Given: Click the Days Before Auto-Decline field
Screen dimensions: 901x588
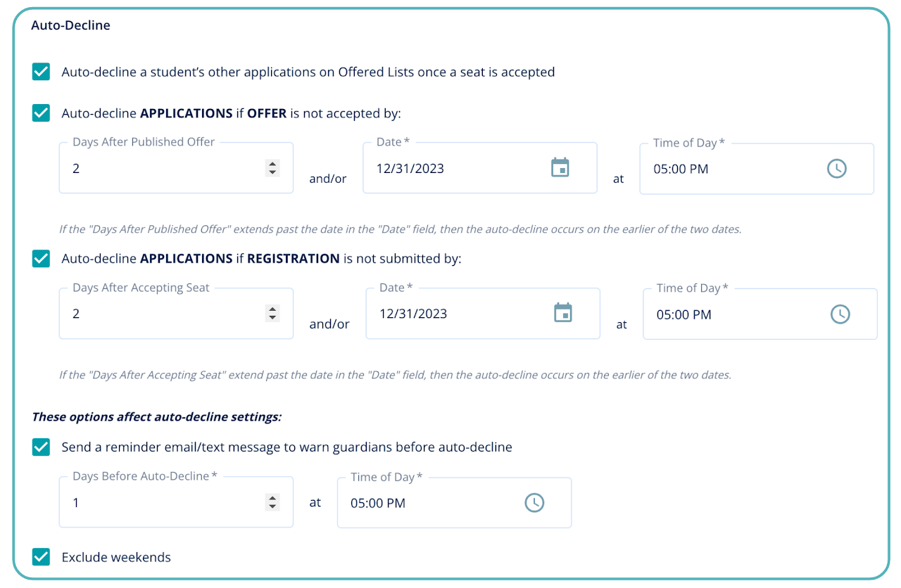Looking at the screenshot, I should tap(162, 504).
